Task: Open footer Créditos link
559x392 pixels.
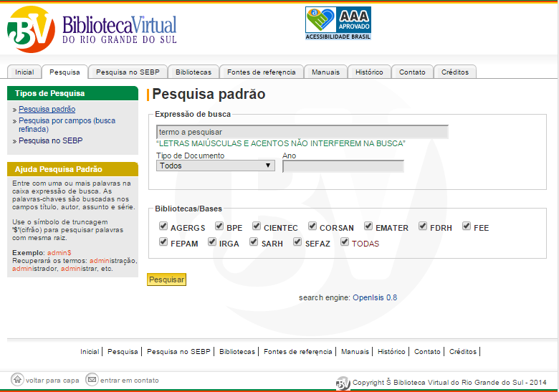Action: (x=463, y=352)
